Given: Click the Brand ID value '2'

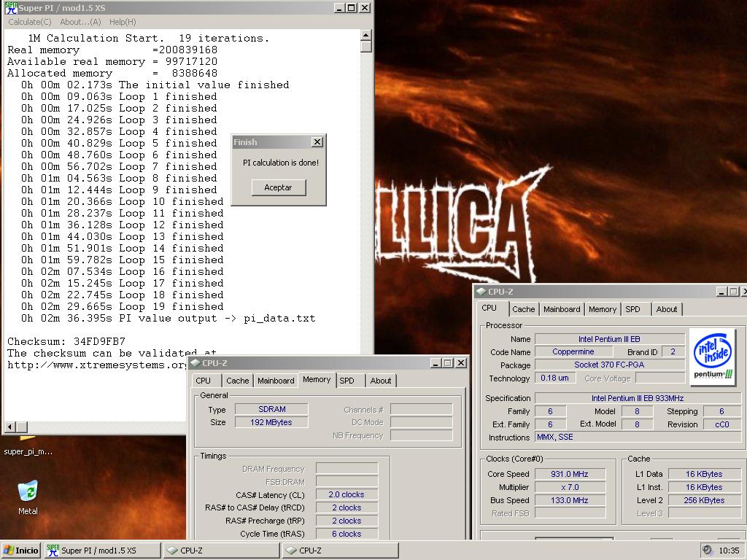Looking at the screenshot, I should [673, 351].
